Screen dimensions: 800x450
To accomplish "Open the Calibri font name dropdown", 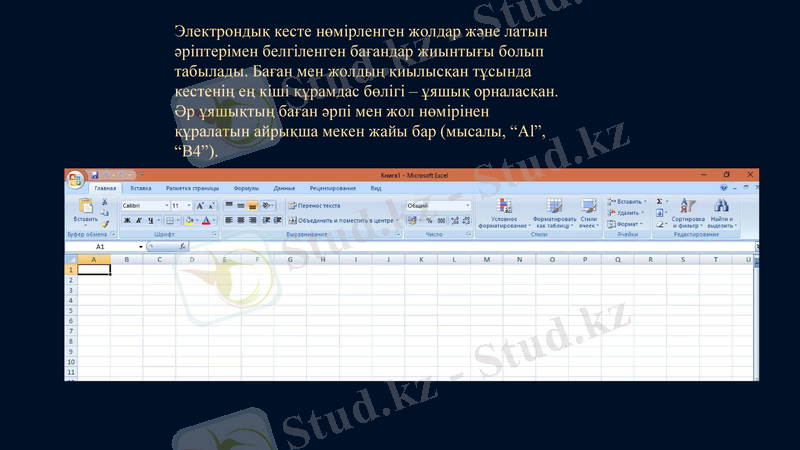I will (166, 206).
